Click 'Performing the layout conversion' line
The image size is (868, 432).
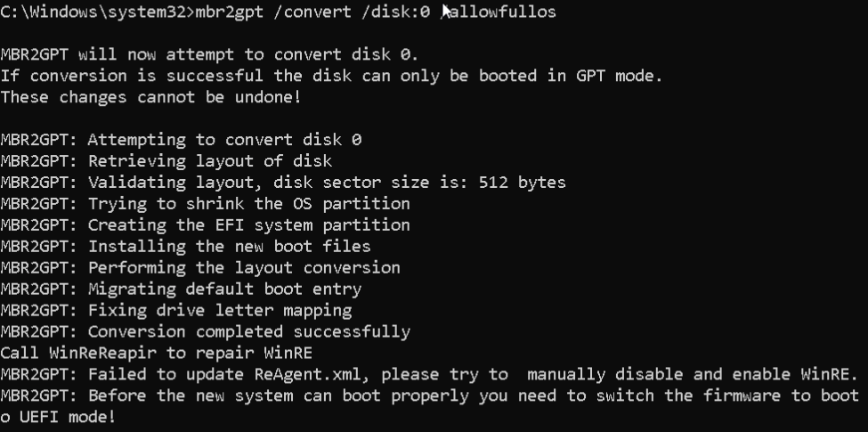[x=244, y=267]
